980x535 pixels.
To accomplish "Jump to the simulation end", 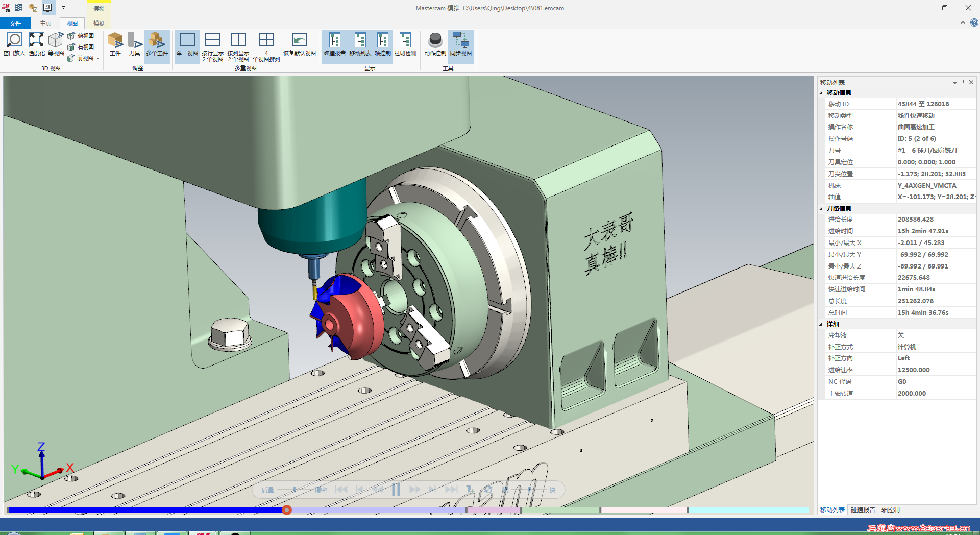I will (x=451, y=490).
